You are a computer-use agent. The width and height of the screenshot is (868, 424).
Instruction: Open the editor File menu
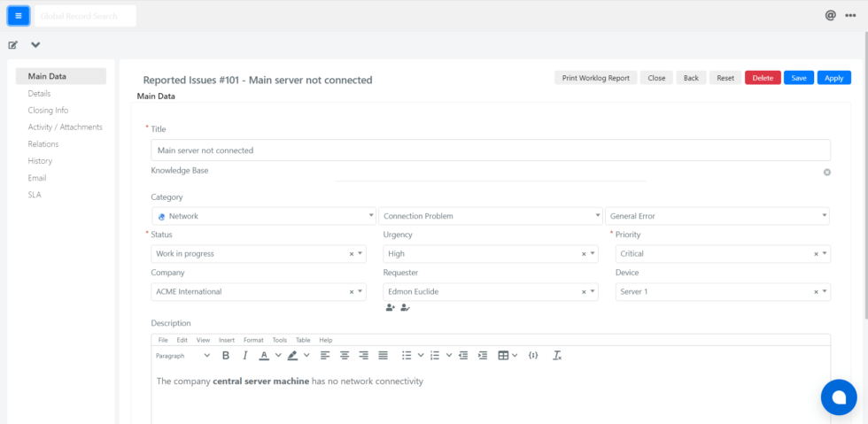click(x=163, y=340)
